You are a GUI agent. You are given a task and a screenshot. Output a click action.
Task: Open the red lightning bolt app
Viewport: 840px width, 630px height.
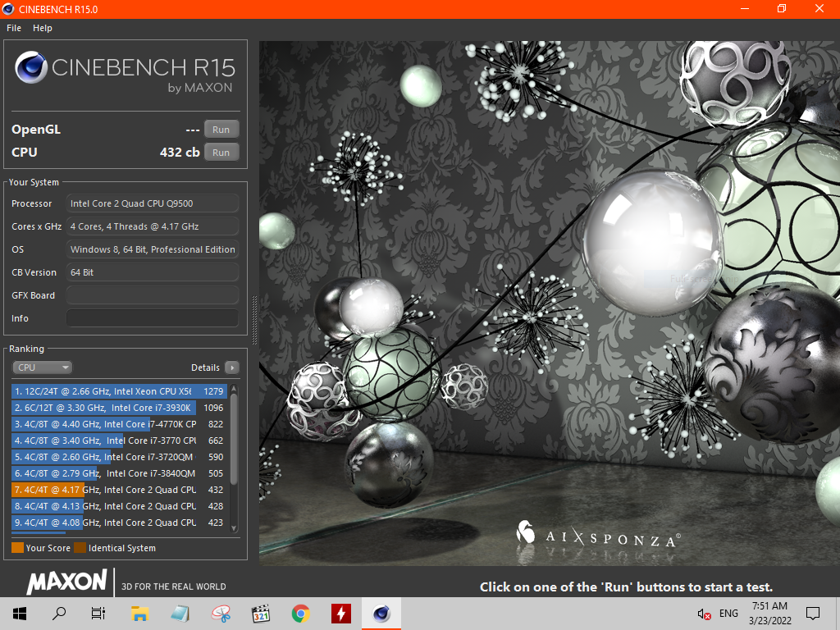coord(340,614)
